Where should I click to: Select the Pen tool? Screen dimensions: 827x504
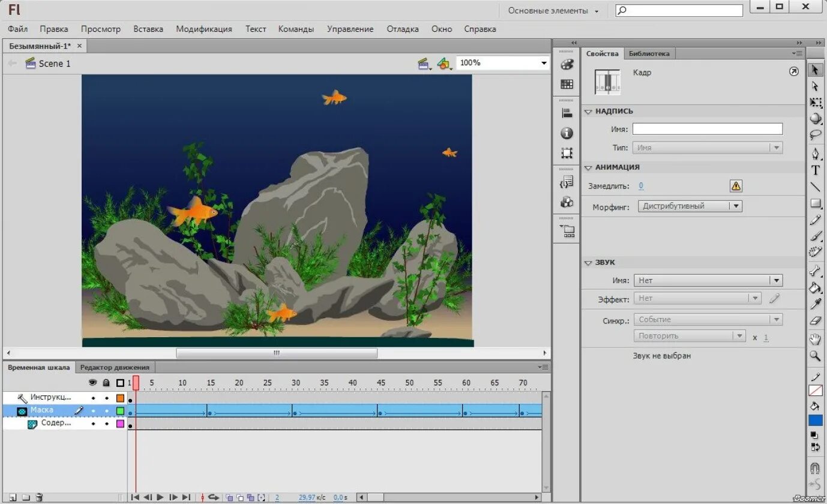point(815,154)
